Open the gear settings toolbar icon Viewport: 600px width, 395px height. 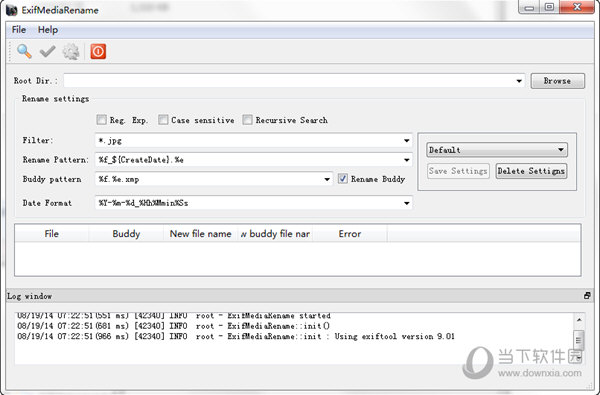click(71, 51)
